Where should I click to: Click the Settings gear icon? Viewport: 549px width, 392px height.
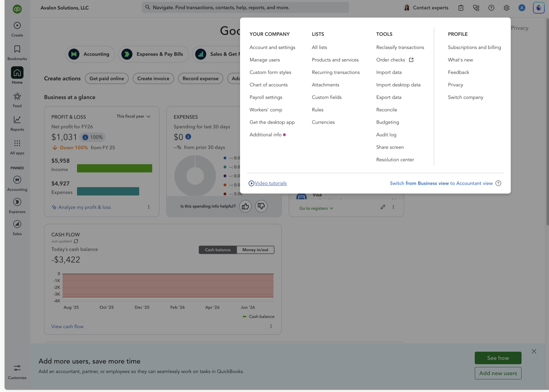pyautogui.click(x=507, y=8)
